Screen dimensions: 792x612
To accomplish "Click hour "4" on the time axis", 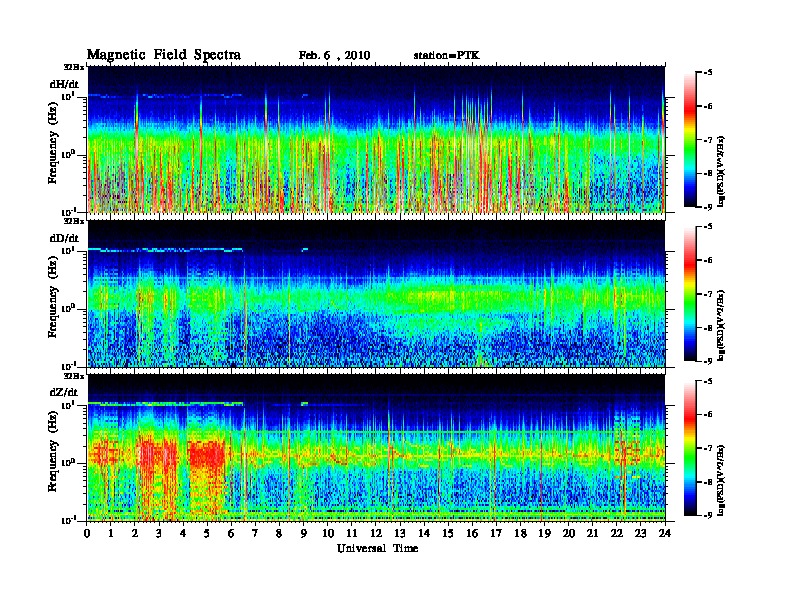I will pyautogui.click(x=183, y=534).
